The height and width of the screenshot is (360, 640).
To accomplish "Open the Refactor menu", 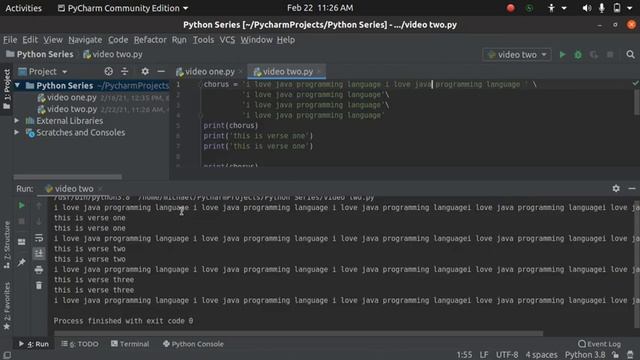I will (x=150, y=40).
